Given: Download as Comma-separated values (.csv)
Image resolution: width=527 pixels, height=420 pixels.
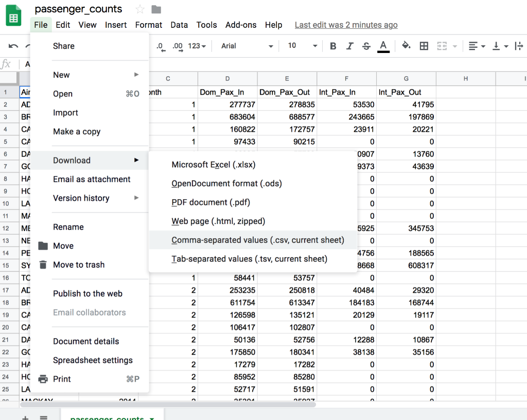Looking at the screenshot, I should [253, 240].
